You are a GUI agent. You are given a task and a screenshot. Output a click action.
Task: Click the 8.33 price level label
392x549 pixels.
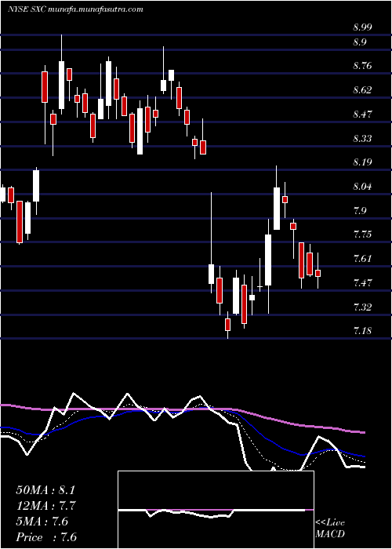coord(362,139)
